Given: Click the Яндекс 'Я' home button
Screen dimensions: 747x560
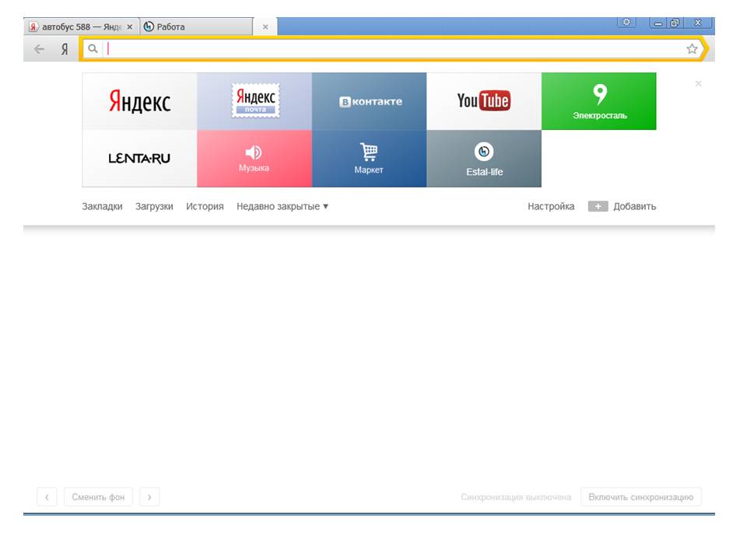Looking at the screenshot, I should (65, 48).
